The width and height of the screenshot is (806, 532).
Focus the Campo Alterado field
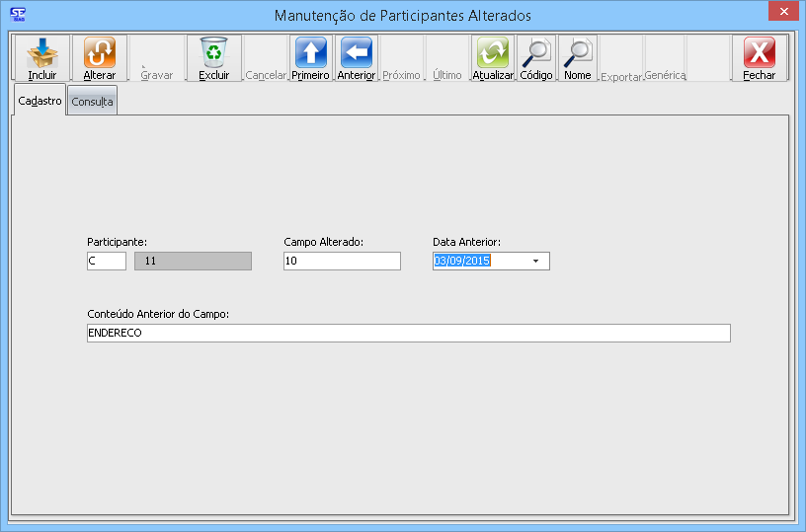coord(342,262)
